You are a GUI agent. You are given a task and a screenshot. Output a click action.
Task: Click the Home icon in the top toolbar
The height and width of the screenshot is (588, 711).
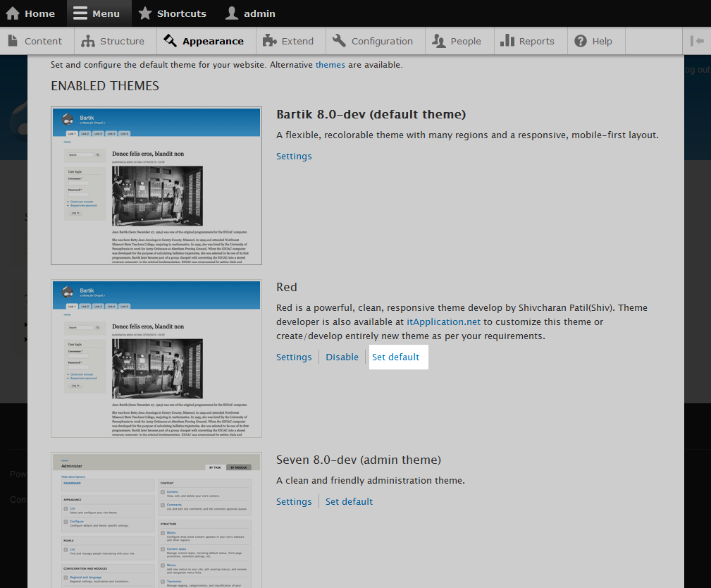click(x=13, y=13)
